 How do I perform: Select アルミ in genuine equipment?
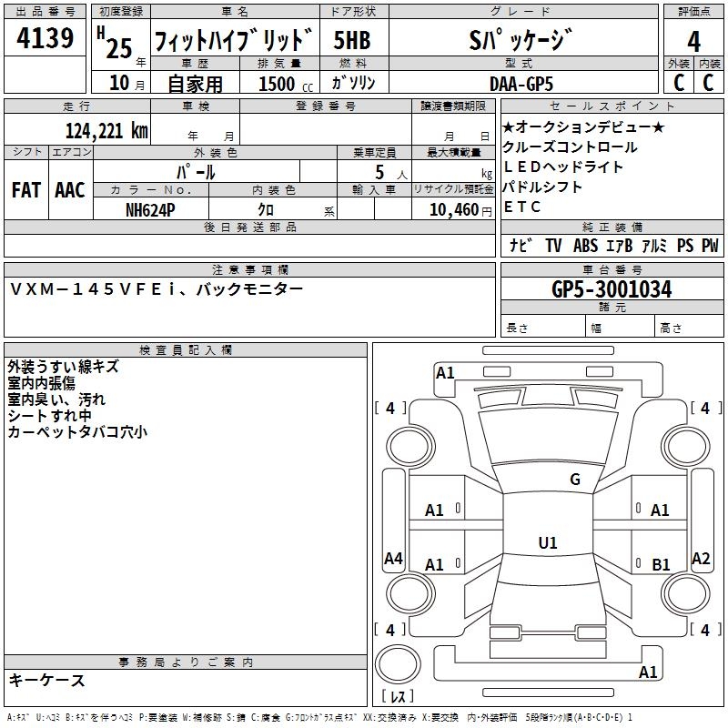point(654,245)
